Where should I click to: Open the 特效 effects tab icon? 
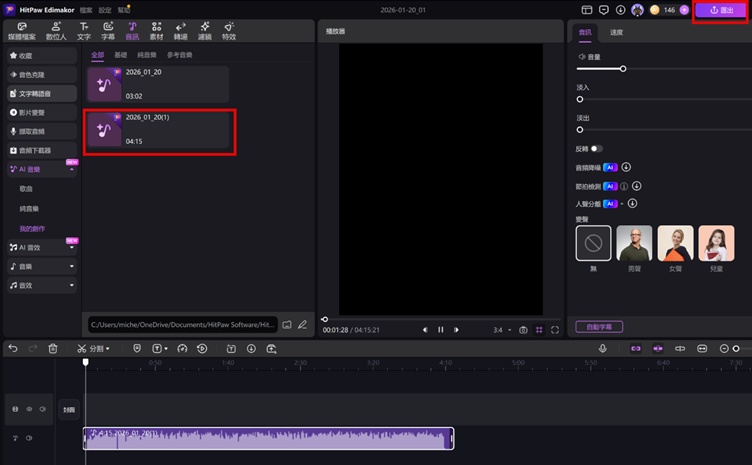(x=229, y=30)
